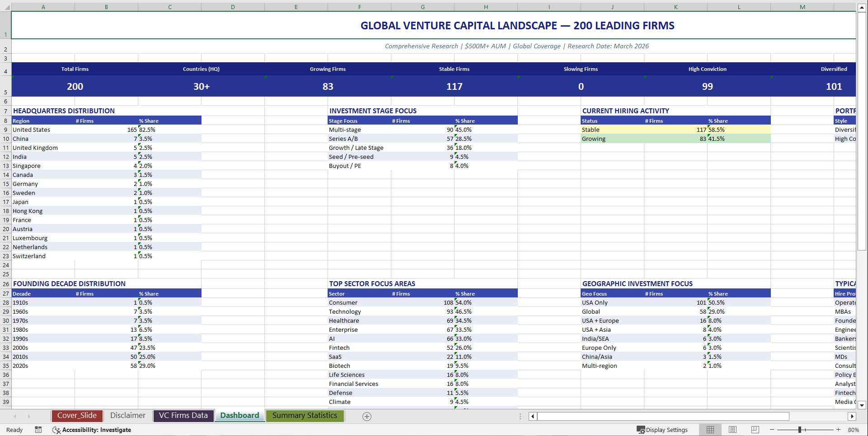The image size is (868, 436).
Task: Open the Cover_Slide sheet
Action: (x=77, y=416)
